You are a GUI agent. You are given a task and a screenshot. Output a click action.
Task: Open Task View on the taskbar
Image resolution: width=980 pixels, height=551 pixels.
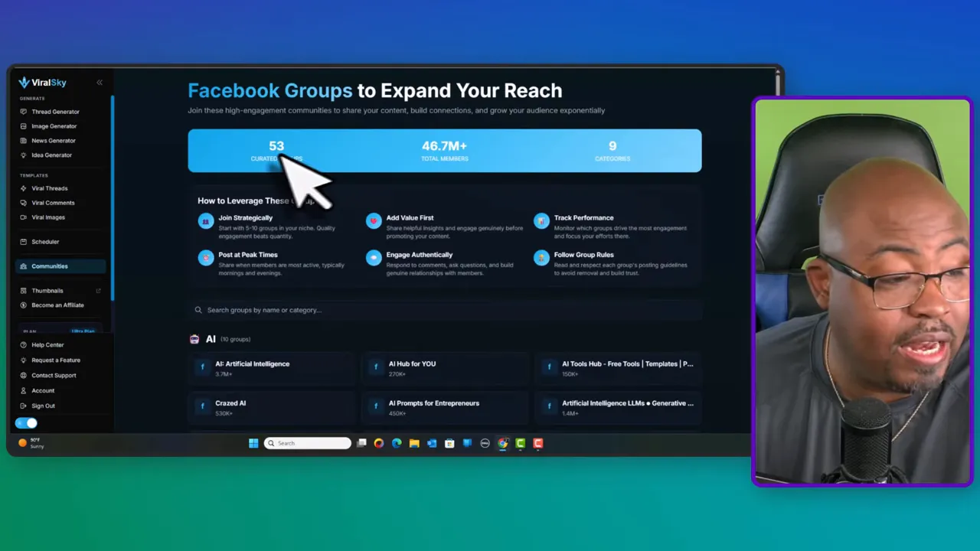point(361,443)
